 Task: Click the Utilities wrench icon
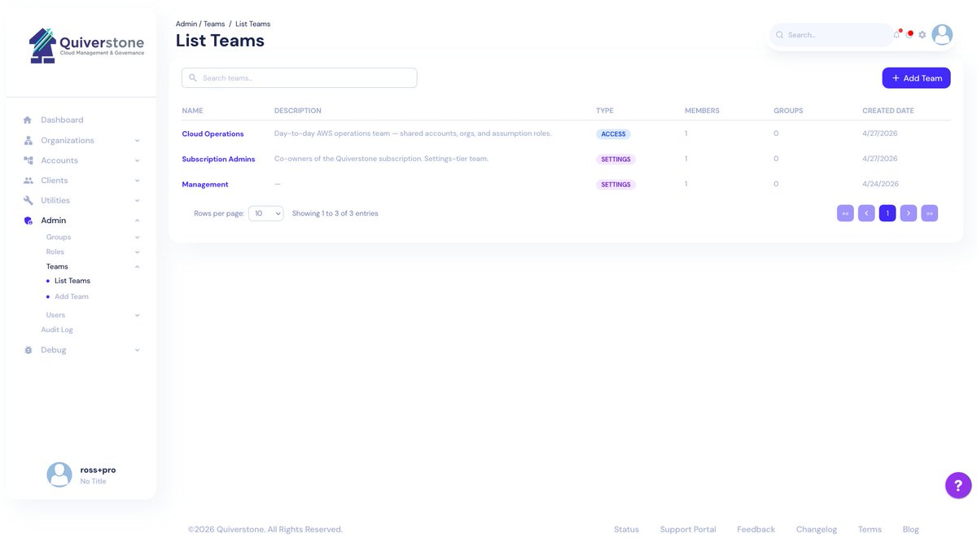(28, 200)
